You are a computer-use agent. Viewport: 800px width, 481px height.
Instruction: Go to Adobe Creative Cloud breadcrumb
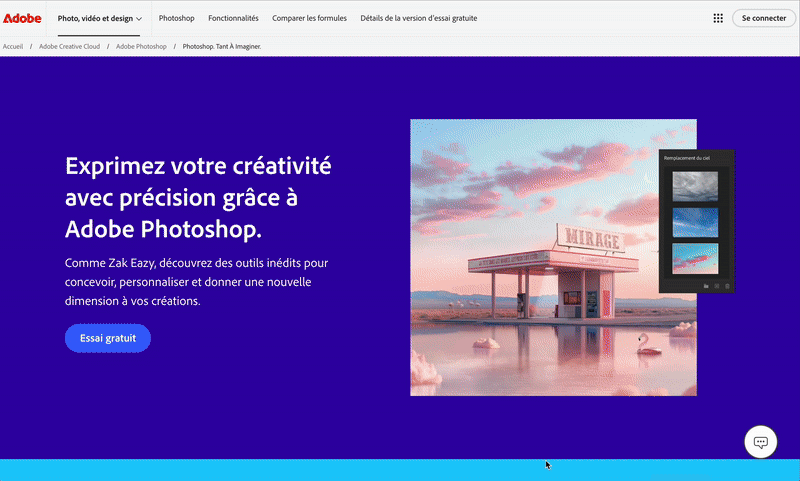69,46
